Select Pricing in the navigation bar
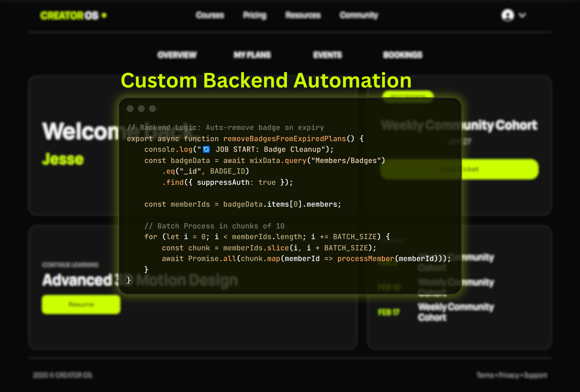580x392 pixels. click(254, 15)
